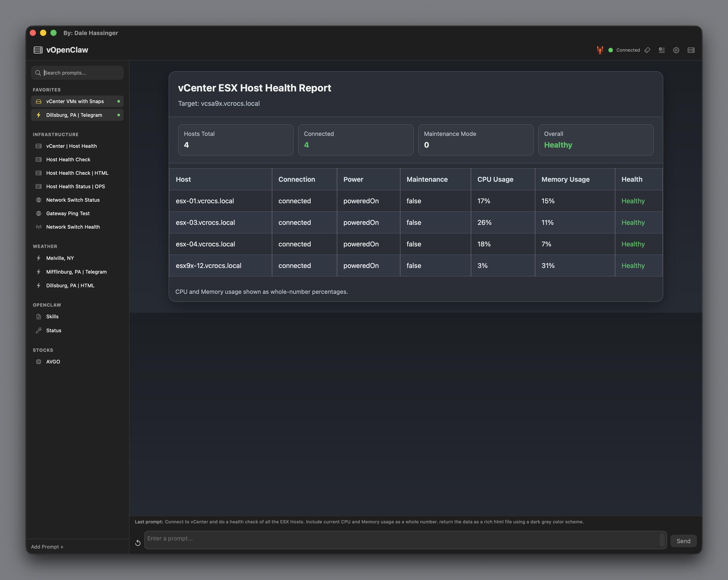Collapse the WEATHER section header
Screen dimensions: 728x580
[45, 246]
